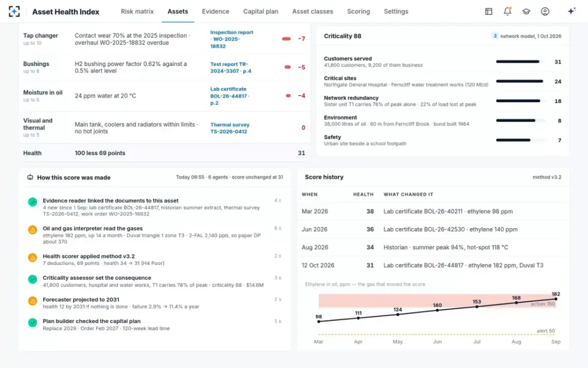Click the red deduction pill for Bushings
This screenshot has width=588, height=368.
pos(288,67)
